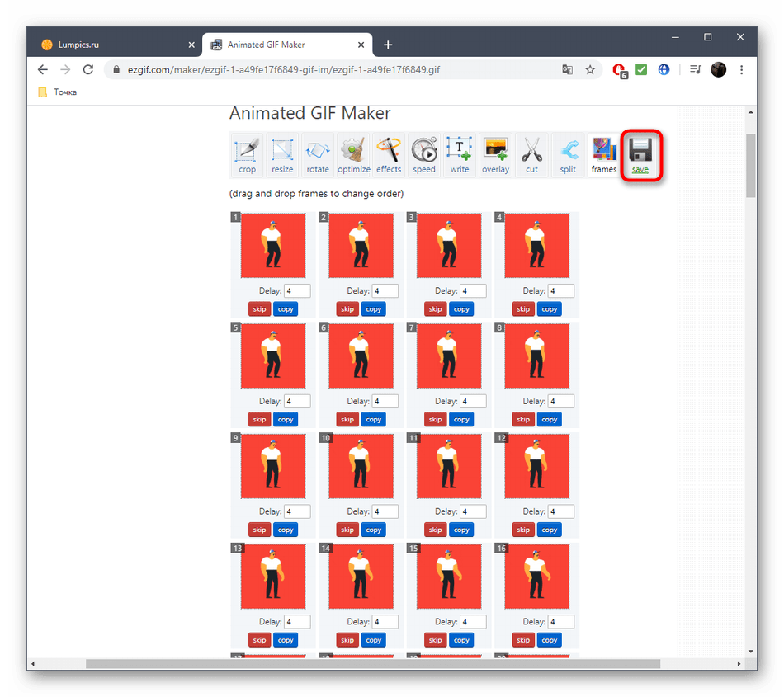Open the translate page icon
The image size is (784, 697).
[x=567, y=69]
